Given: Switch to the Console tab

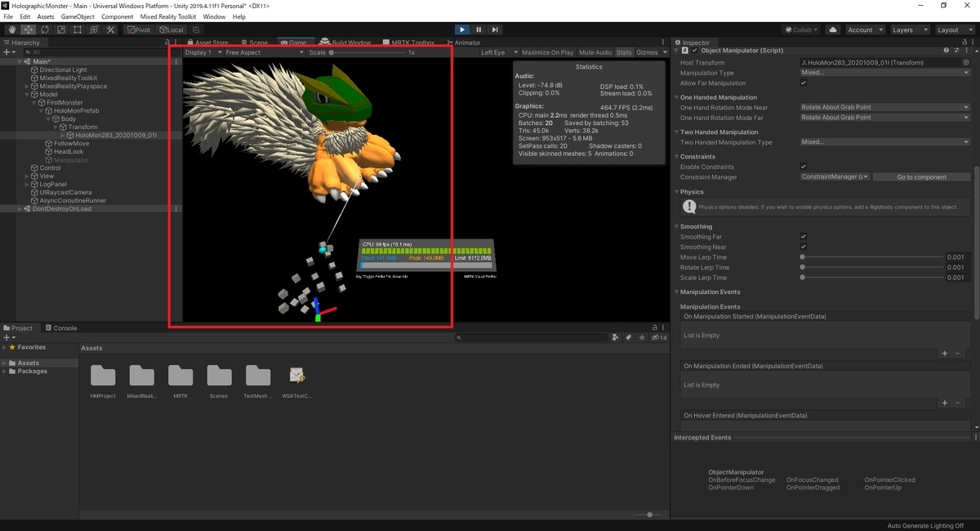Looking at the screenshot, I should [x=61, y=328].
